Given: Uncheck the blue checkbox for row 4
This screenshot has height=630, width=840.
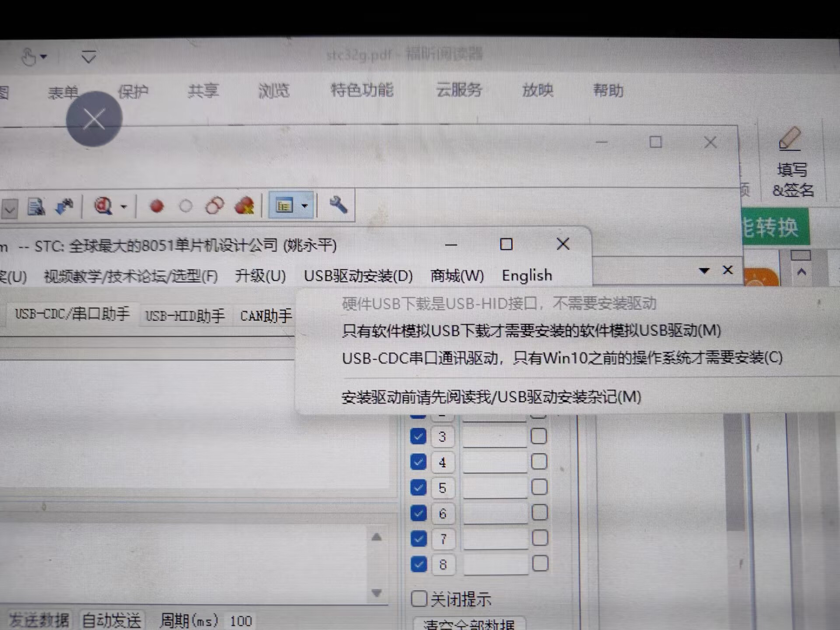Looking at the screenshot, I should [418, 462].
